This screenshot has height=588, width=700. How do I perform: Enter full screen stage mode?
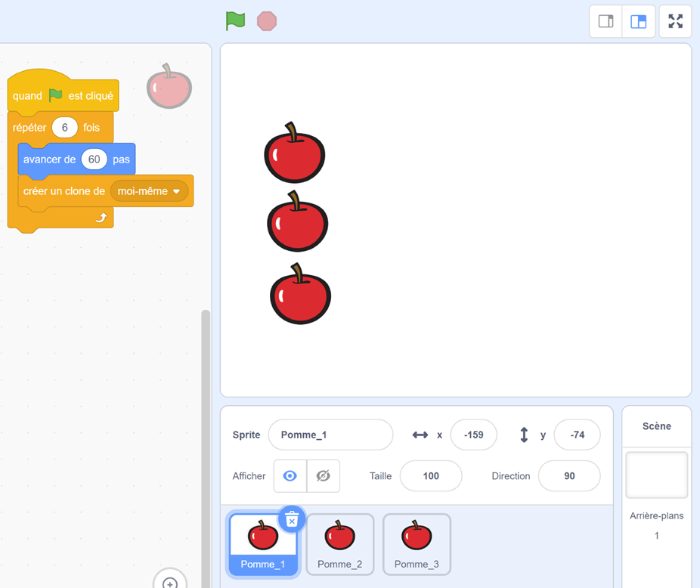pos(675,21)
